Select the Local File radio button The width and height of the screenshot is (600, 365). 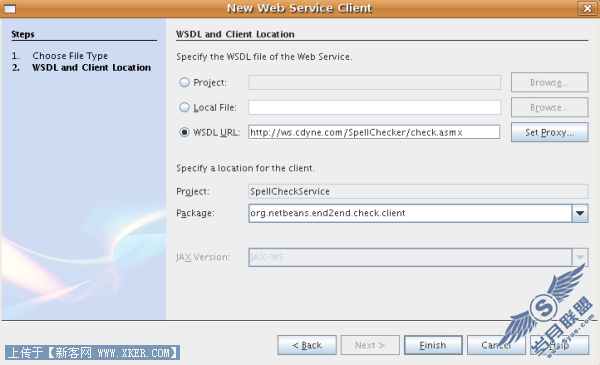tap(184, 108)
